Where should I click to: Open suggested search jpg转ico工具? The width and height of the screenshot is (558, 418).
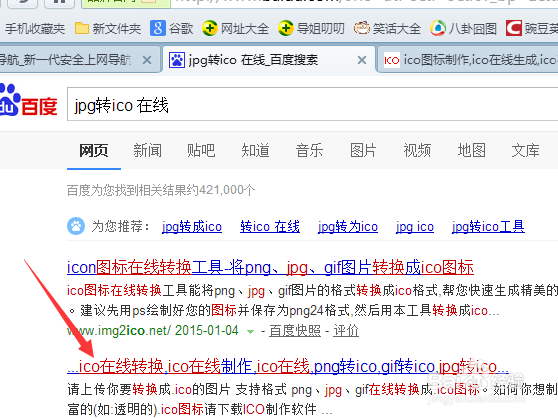(x=488, y=227)
